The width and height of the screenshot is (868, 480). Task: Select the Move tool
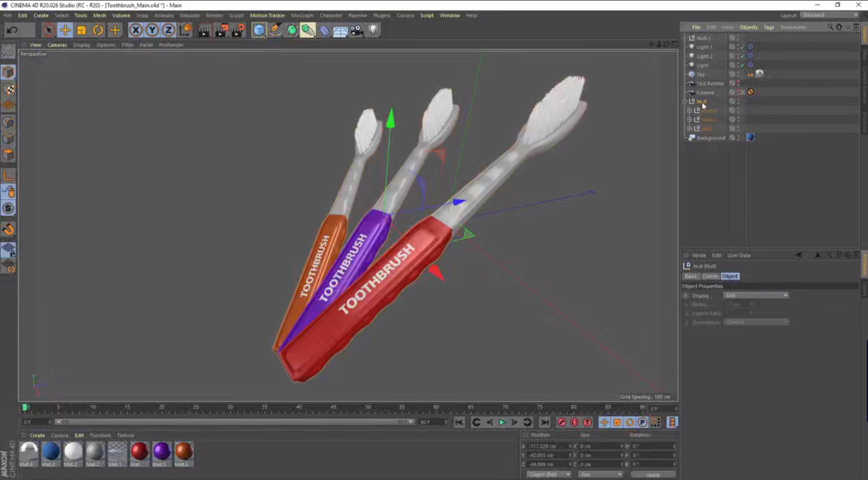coord(65,30)
